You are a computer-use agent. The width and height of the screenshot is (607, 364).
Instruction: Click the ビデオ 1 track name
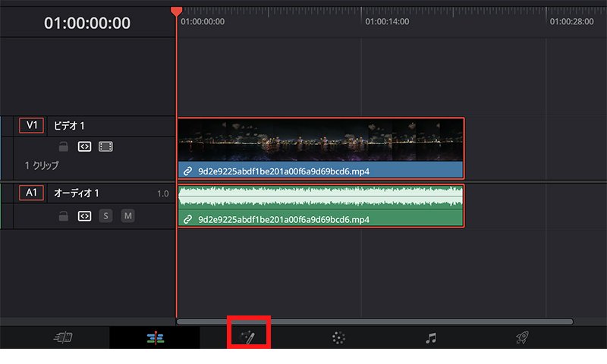[69, 126]
